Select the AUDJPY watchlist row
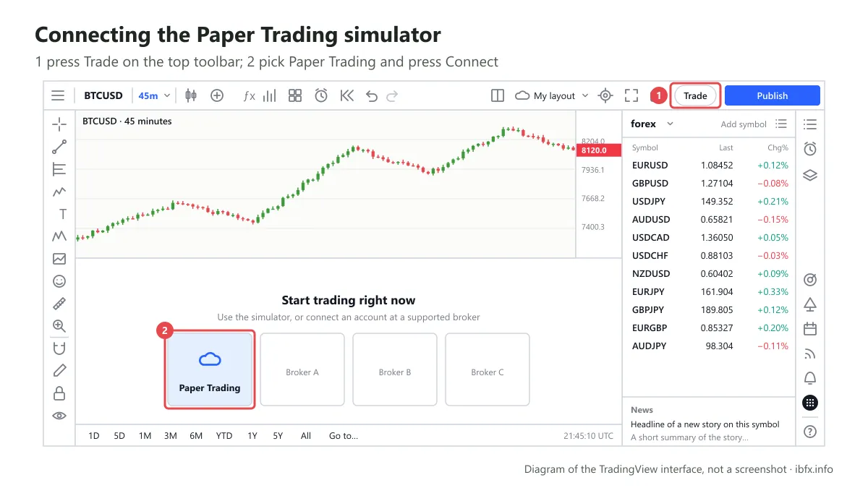 point(709,346)
